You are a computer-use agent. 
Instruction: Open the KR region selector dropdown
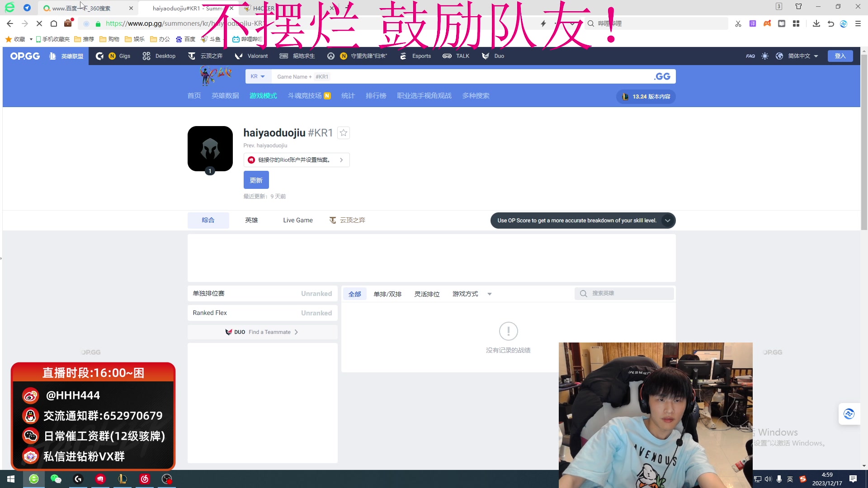pos(258,76)
